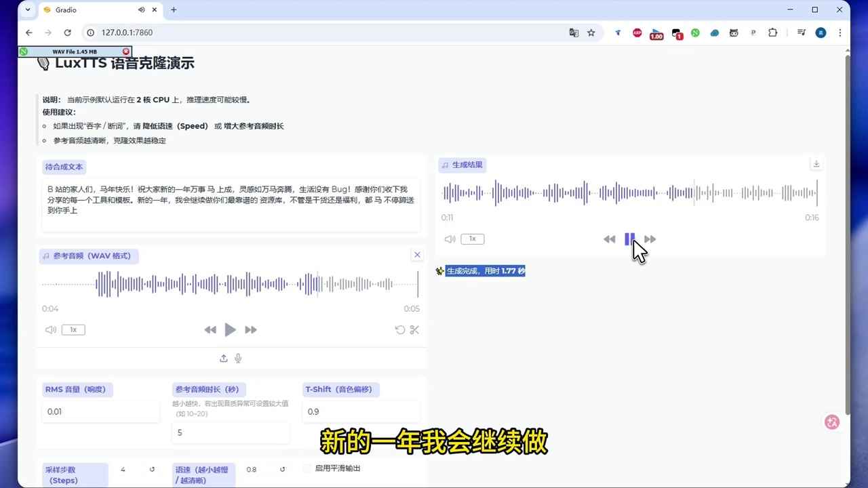This screenshot has width=868, height=488.
Task: Close the Gradio tab
Action: pyautogui.click(x=155, y=10)
